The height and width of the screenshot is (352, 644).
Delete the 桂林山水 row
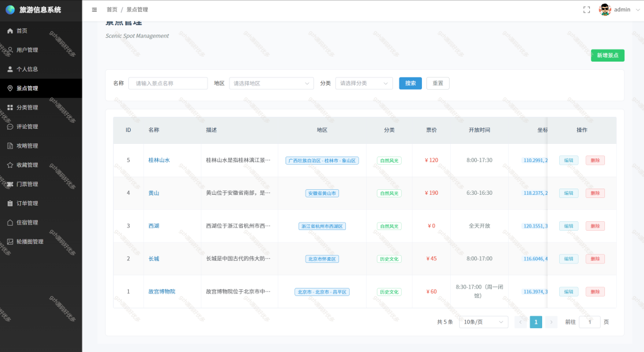[595, 160]
